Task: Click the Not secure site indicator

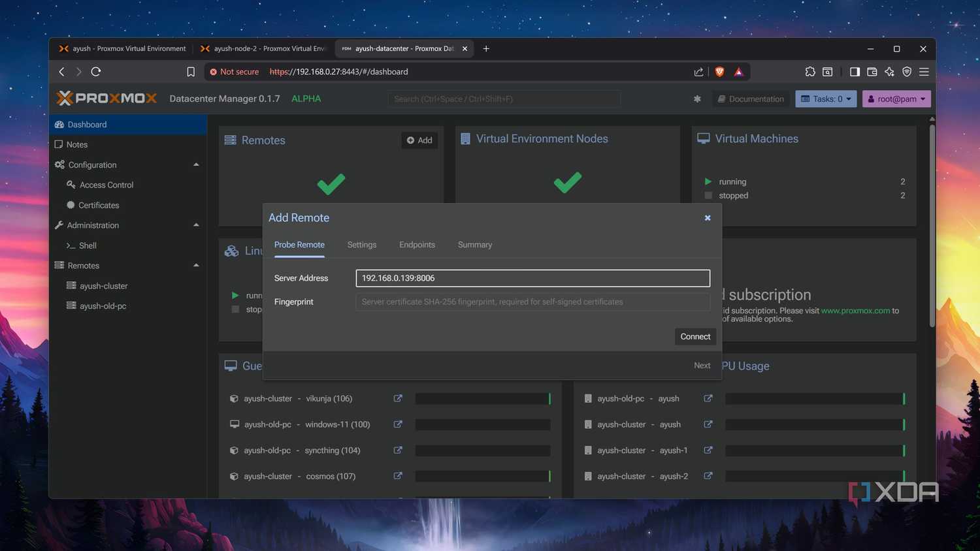Action: click(234, 72)
